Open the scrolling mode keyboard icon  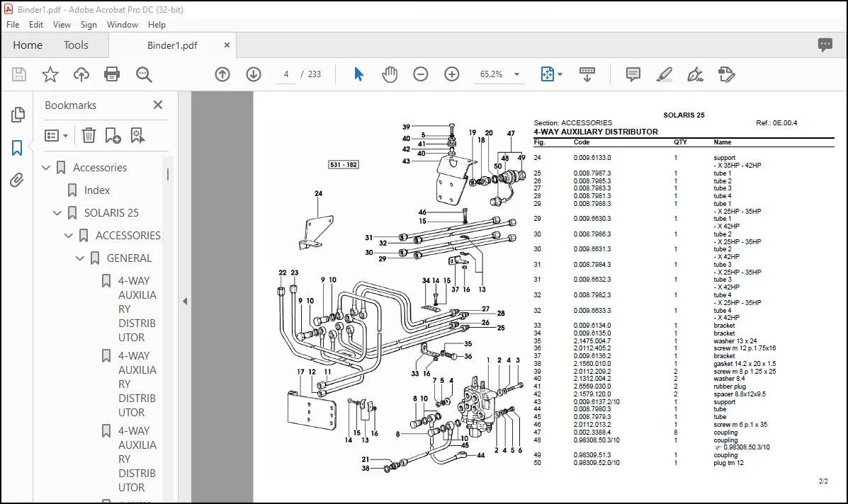tap(587, 74)
